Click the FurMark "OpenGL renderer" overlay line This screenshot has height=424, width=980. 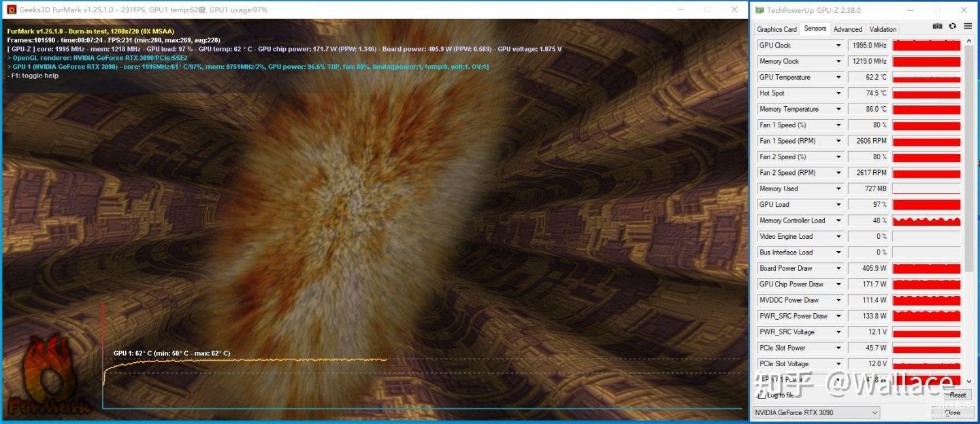tap(97, 58)
